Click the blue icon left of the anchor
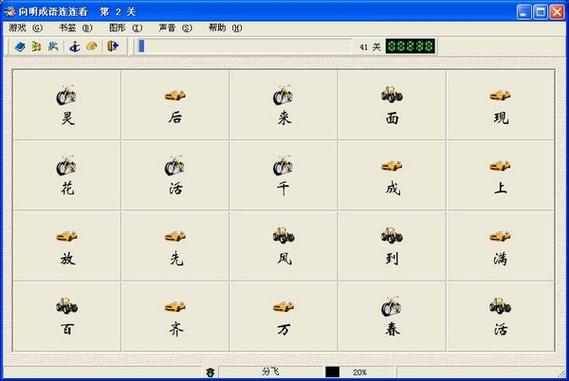Viewport: 569px width, 381px height. point(53,46)
